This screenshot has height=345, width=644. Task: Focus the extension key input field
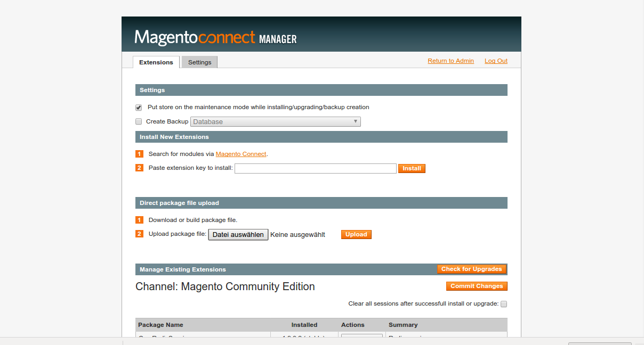tap(316, 168)
